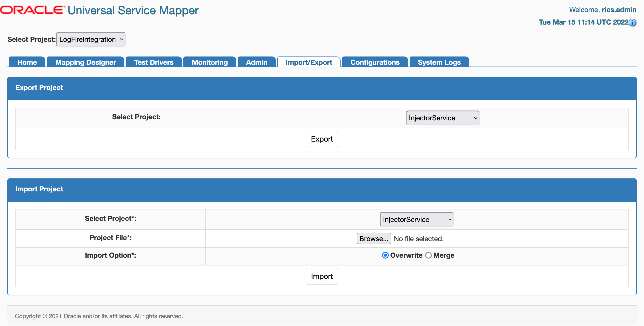Click the Export Project header bar
This screenshot has height=326, width=644.
click(x=39, y=88)
